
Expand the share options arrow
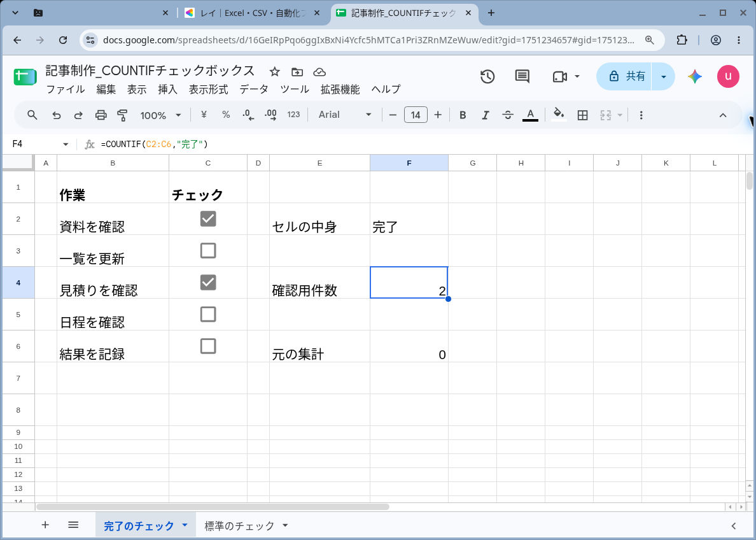click(x=664, y=76)
